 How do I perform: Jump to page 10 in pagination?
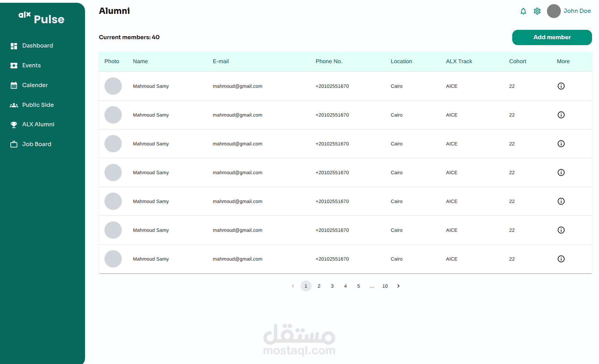385,286
